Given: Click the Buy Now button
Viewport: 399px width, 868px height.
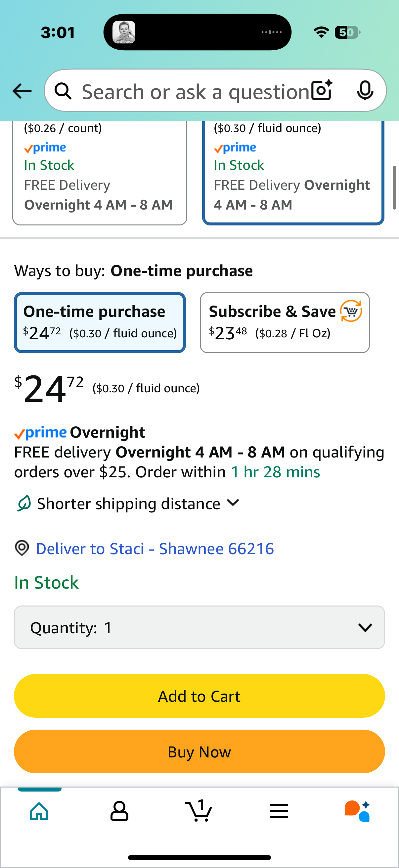Looking at the screenshot, I should [x=199, y=751].
